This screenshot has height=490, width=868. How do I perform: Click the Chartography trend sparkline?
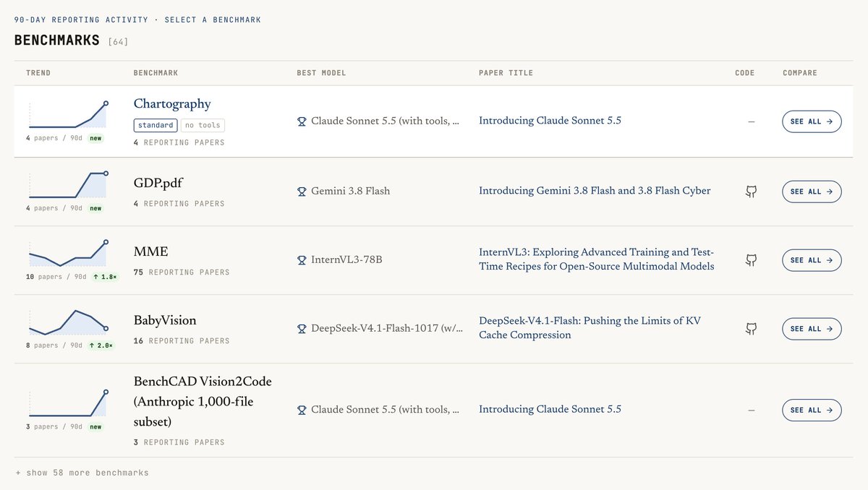(x=68, y=116)
